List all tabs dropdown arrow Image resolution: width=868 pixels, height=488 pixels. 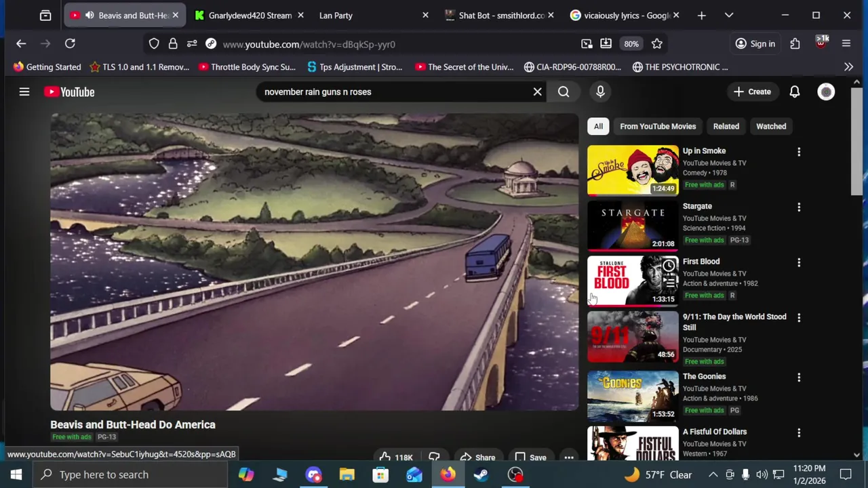click(x=729, y=15)
